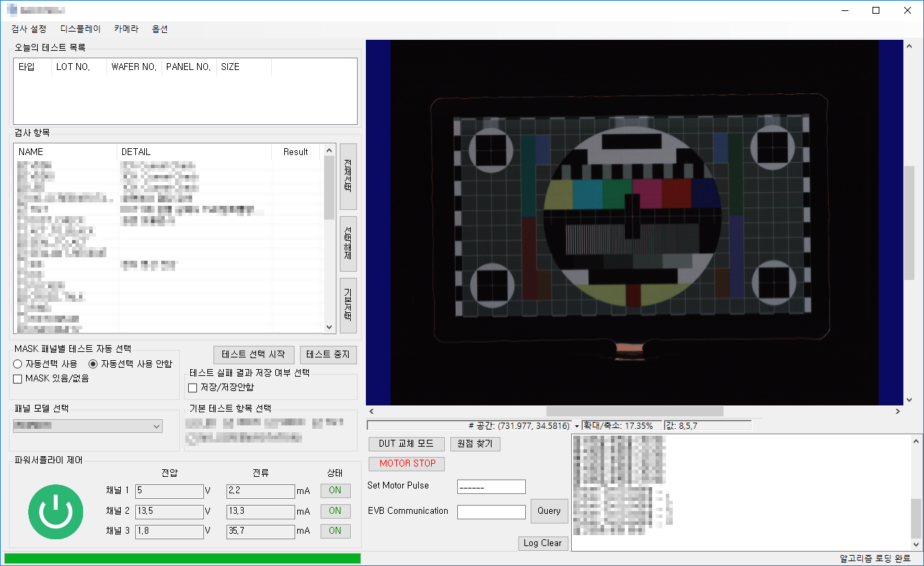This screenshot has width=924, height=566.
Task: Click the DUT 교체 모드 button
Action: 406,444
